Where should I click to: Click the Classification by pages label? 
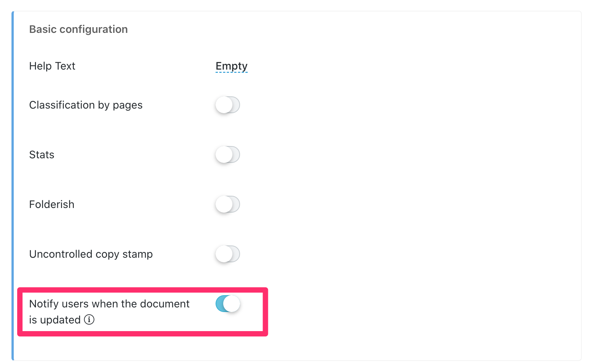click(x=86, y=105)
